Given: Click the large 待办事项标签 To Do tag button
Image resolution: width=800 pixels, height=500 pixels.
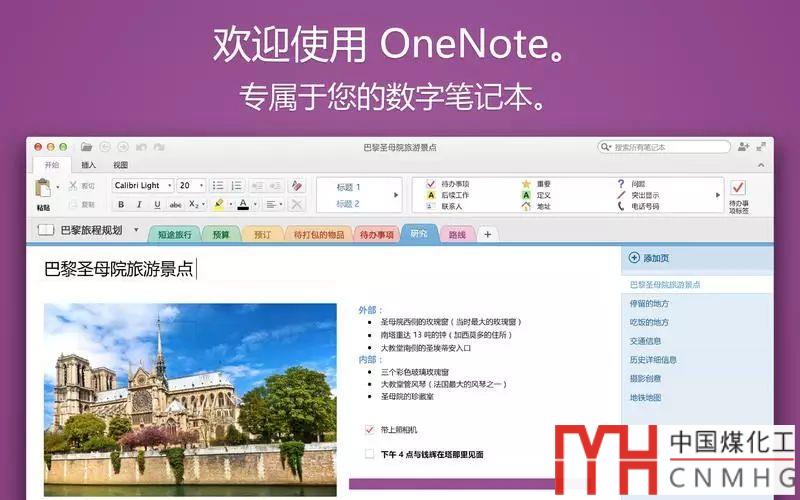Looking at the screenshot, I should pos(738,196).
